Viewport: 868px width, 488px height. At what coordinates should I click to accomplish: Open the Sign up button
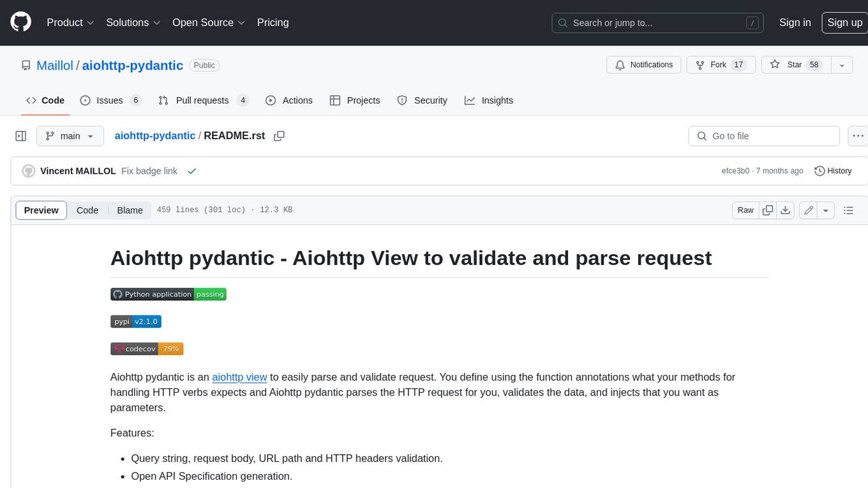(x=844, y=22)
